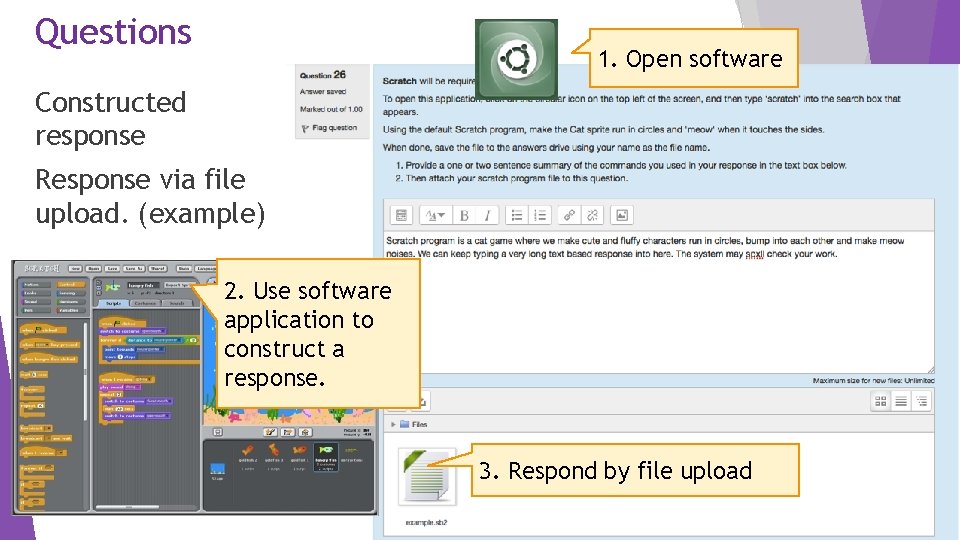Toggle bold formatting in the editor
Screen dimensions: 960x540
tap(464, 215)
